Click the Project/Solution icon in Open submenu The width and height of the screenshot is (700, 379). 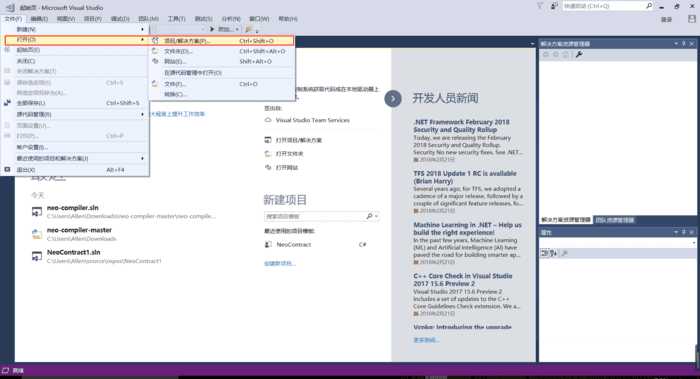click(155, 41)
